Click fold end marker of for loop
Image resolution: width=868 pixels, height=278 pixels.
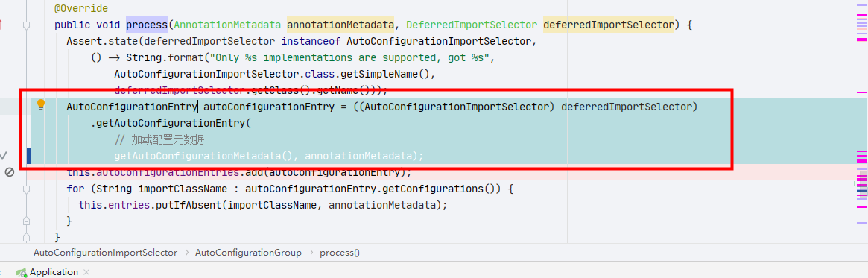coord(25,221)
